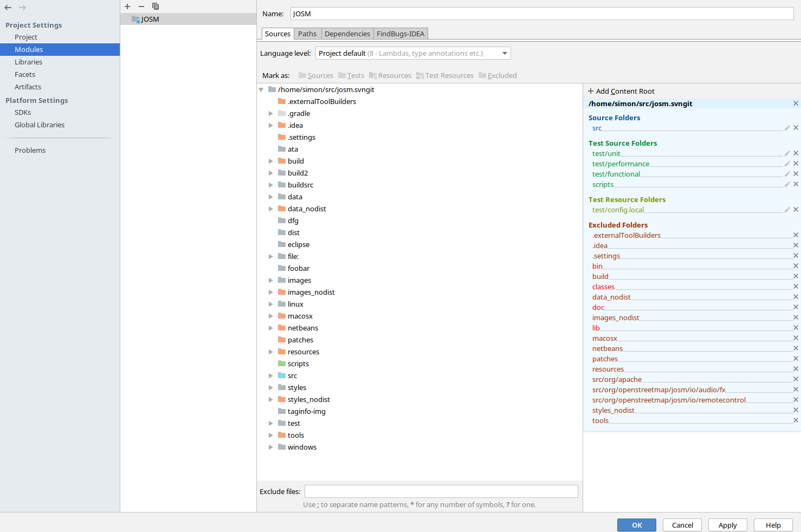The height and width of the screenshot is (532, 801).
Task: Remove classes from excluded folders
Action: [x=796, y=287]
